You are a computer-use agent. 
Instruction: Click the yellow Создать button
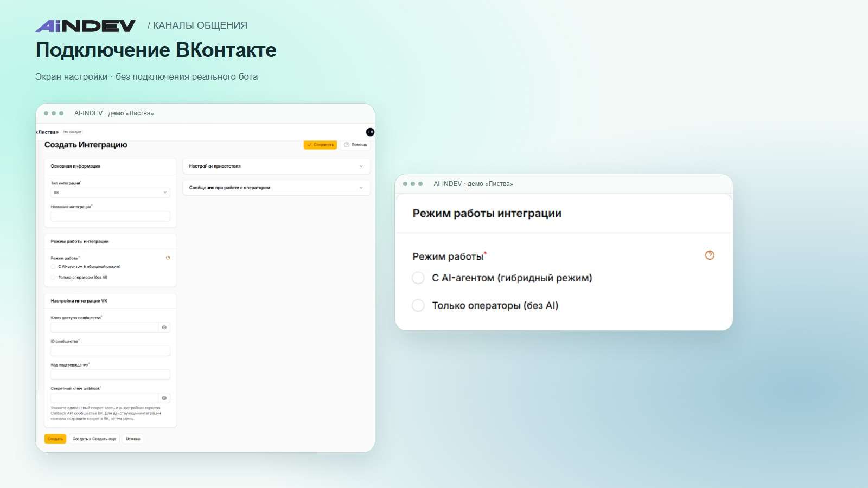(x=55, y=439)
